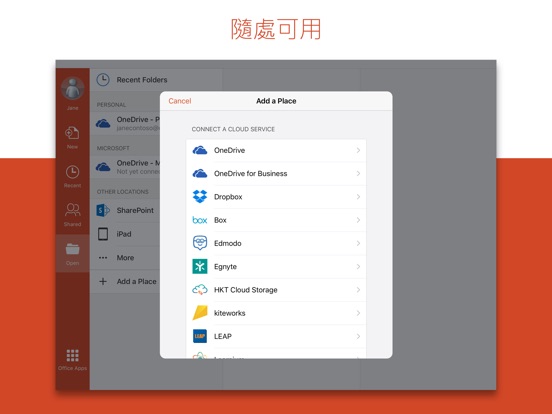
Task: Click the Box logo icon
Action: click(200, 220)
